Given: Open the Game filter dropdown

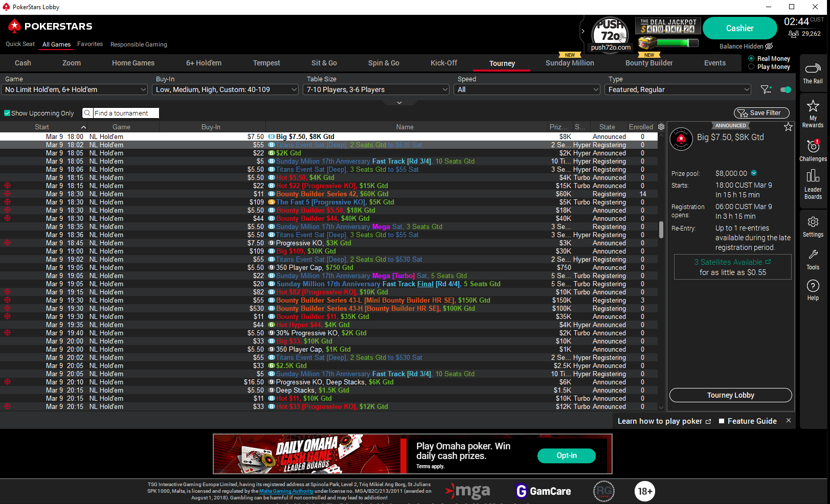Looking at the screenshot, I should pos(75,89).
